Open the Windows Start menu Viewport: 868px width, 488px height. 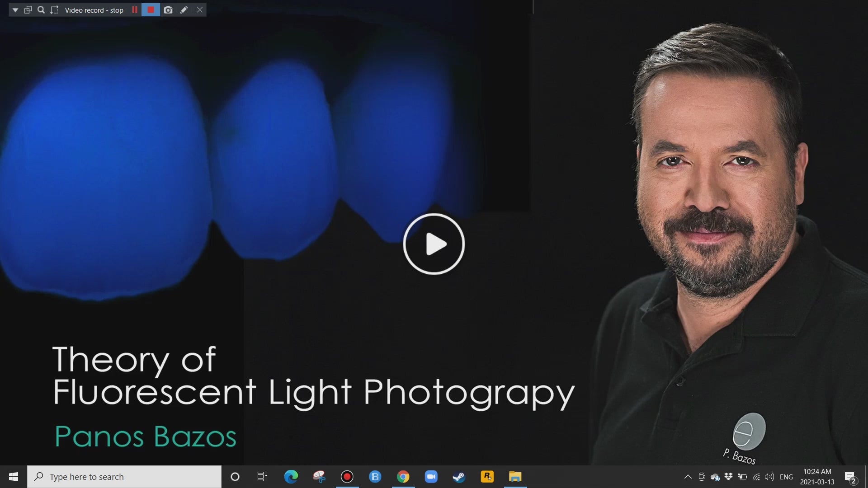14,477
